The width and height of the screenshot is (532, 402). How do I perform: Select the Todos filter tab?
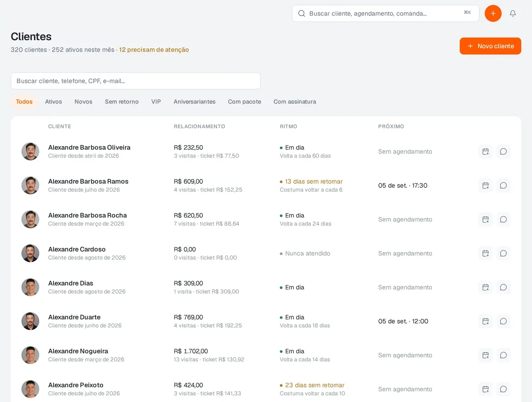(x=24, y=101)
